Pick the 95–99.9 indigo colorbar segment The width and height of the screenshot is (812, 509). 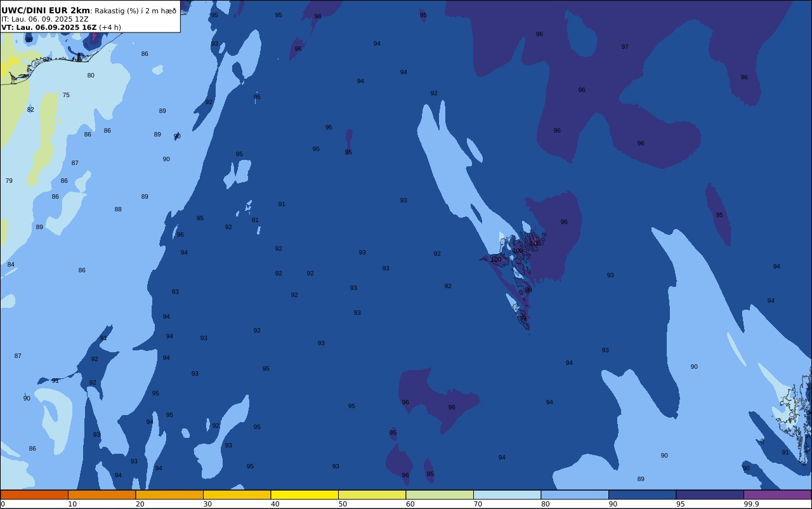pyautogui.click(x=710, y=494)
